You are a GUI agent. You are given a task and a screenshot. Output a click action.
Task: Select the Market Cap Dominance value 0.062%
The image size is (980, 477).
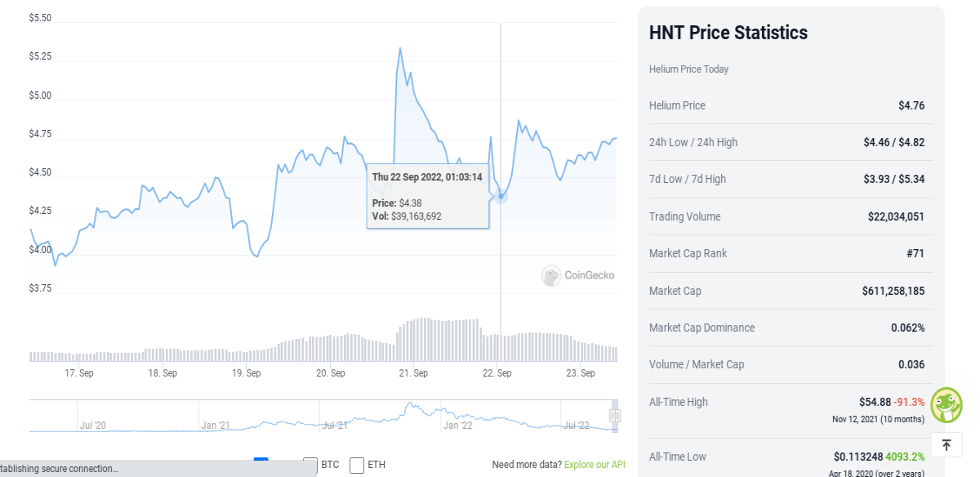point(908,328)
